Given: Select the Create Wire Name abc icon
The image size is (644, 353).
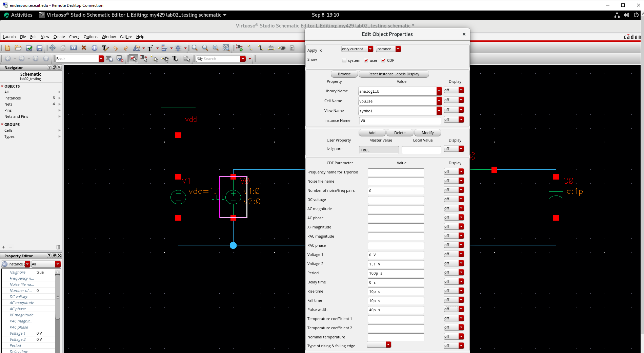Looking at the screenshot, I should tap(271, 48).
